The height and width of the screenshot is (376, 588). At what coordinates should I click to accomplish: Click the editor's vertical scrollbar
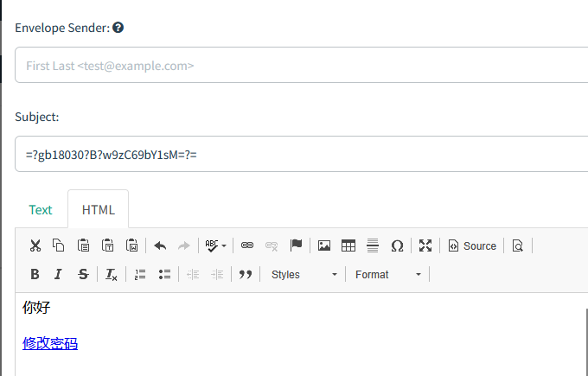click(586, 342)
